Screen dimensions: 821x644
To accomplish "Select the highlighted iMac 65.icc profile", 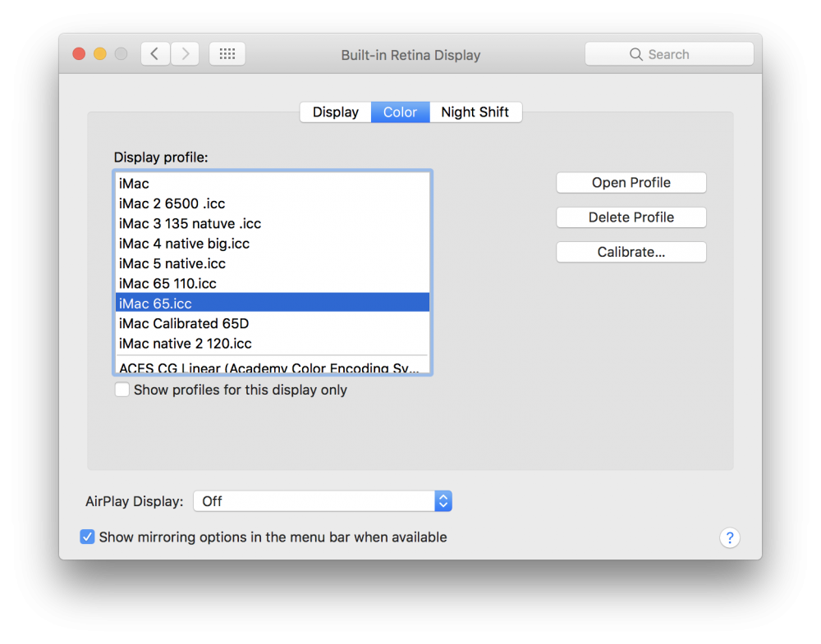I will pyautogui.click(x=273, y=303).
